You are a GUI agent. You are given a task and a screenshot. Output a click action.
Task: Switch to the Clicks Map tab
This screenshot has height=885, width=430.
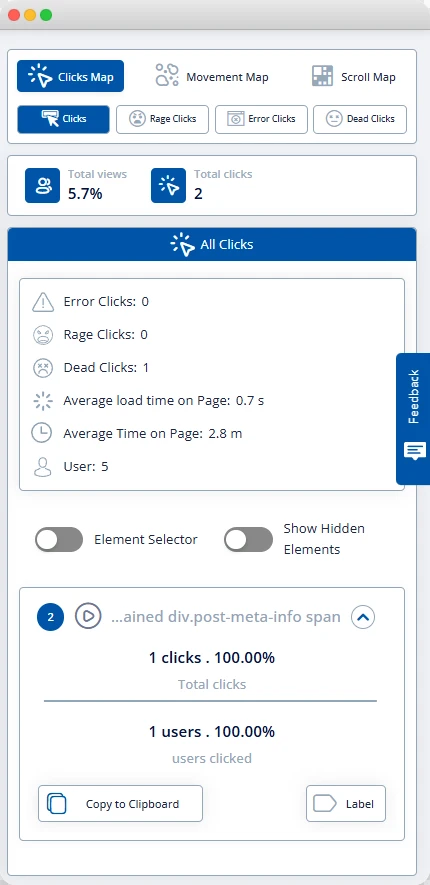(x=71, y=76)
